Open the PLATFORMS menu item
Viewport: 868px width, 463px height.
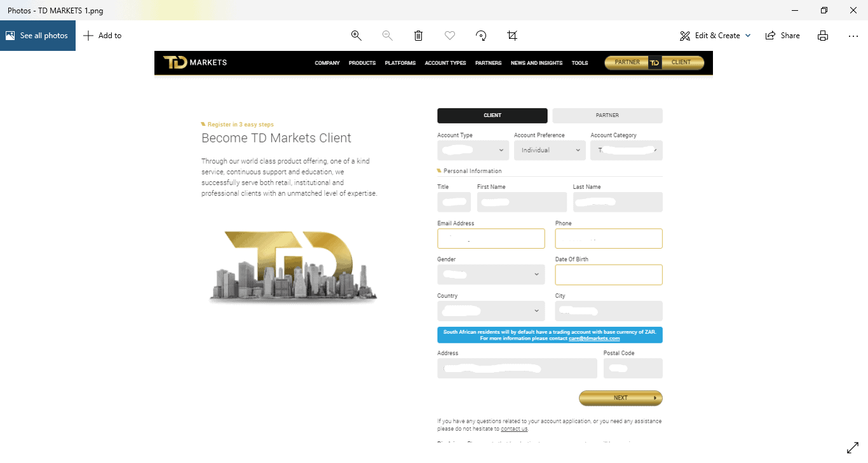400,63
